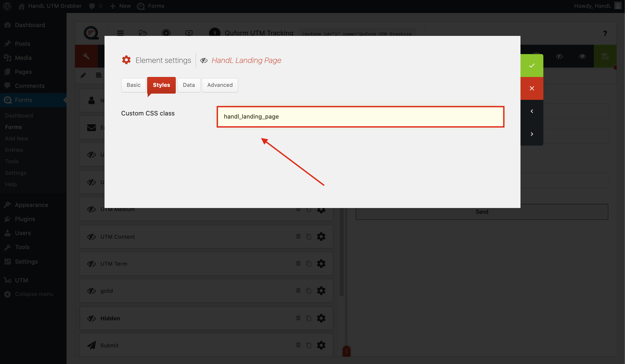The height and width of the screenshot is (364, 625).
Task: Open Users in the sidebar
Action: coord(33,233)
